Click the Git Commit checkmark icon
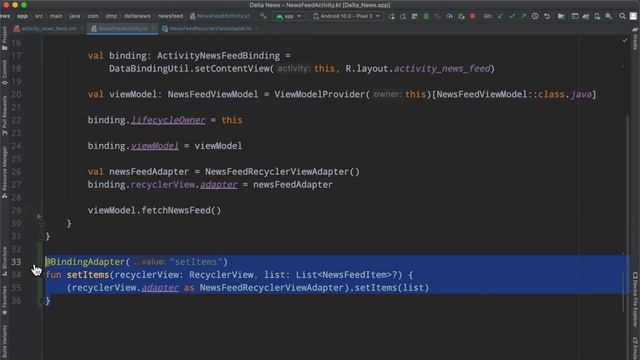 [512, 16]
